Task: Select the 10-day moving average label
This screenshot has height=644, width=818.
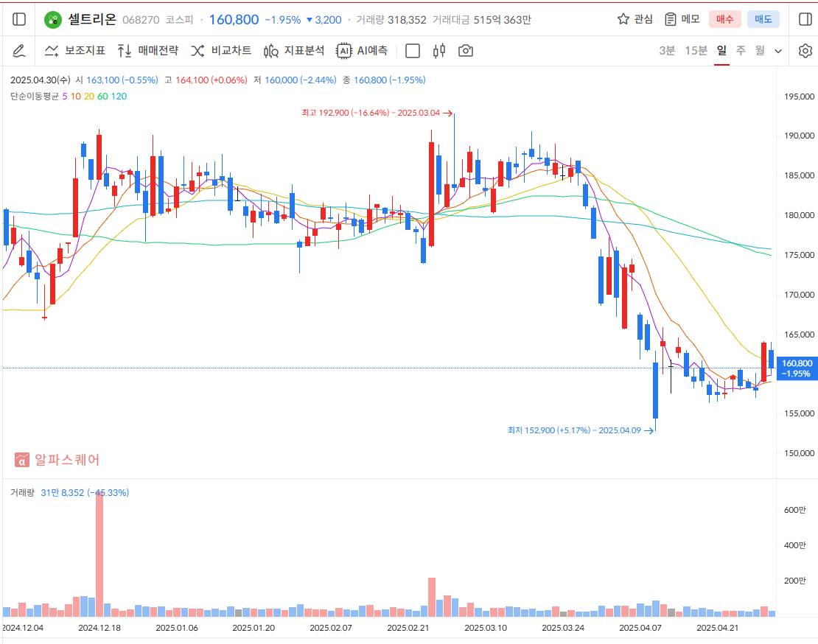Action: [x=76, y=97]
